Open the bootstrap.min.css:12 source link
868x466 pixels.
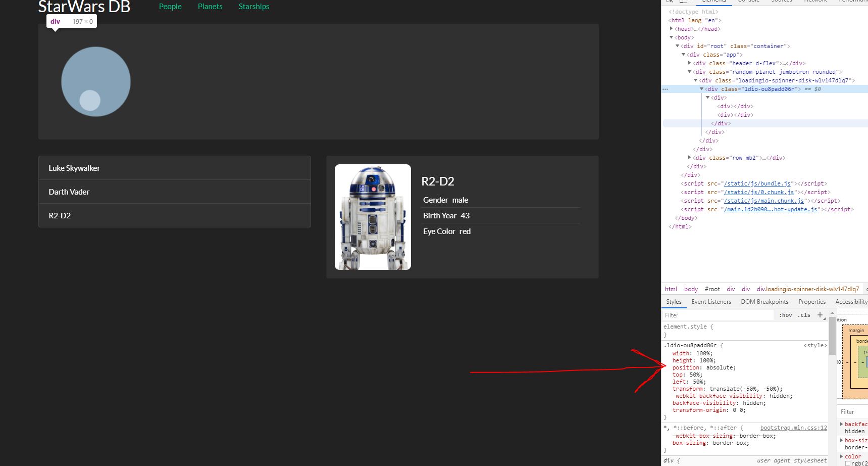793,428
